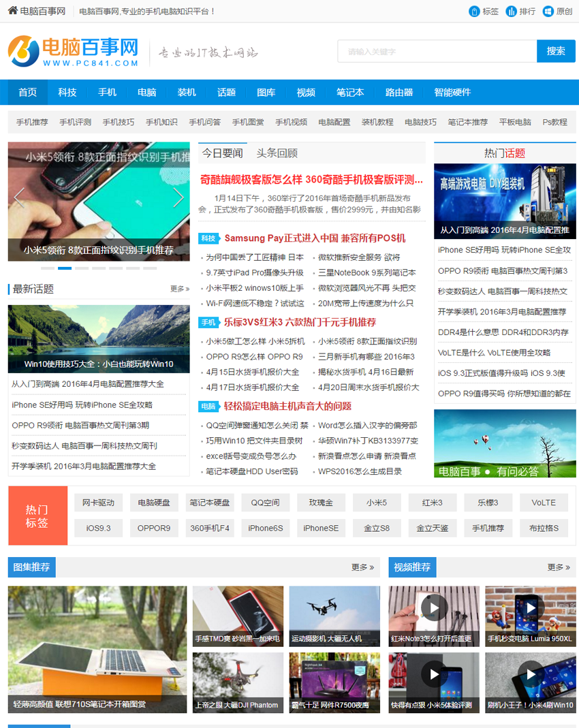This screenshot has width=579, height=728.
Task: Open 智能硬件 in main navigation
Action: [452, 93]
